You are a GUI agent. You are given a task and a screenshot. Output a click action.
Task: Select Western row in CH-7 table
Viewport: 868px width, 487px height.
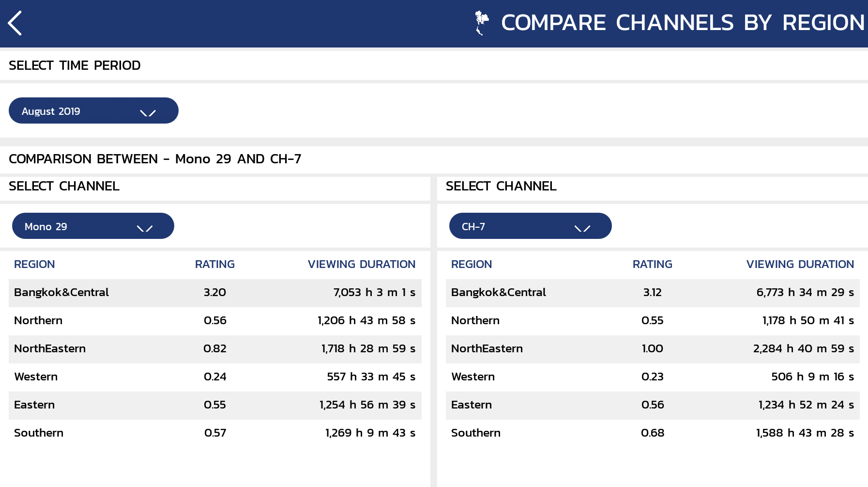pos(652,377)
